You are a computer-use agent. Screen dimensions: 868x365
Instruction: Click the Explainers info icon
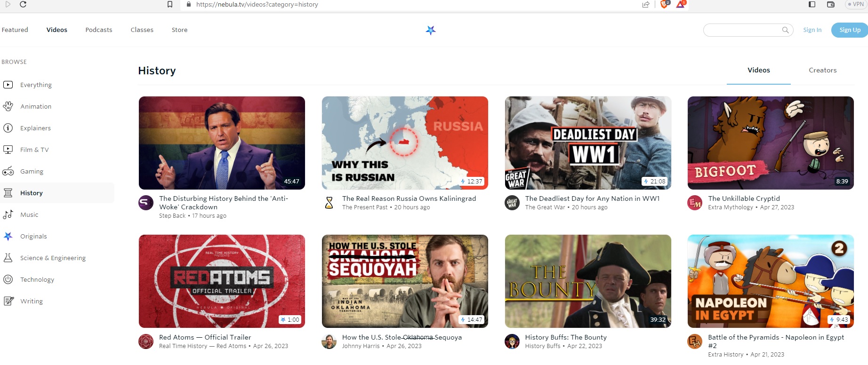pos(8,128)
